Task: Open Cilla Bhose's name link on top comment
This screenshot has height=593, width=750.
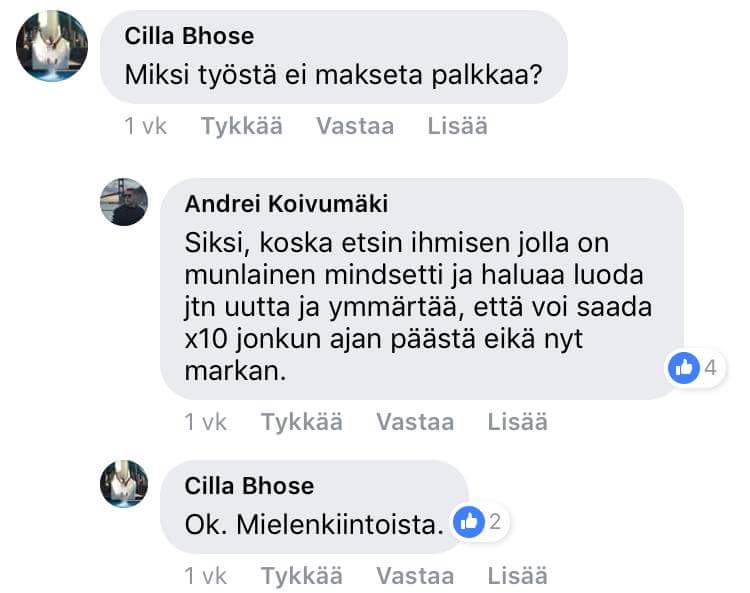Action: (189, 36)
